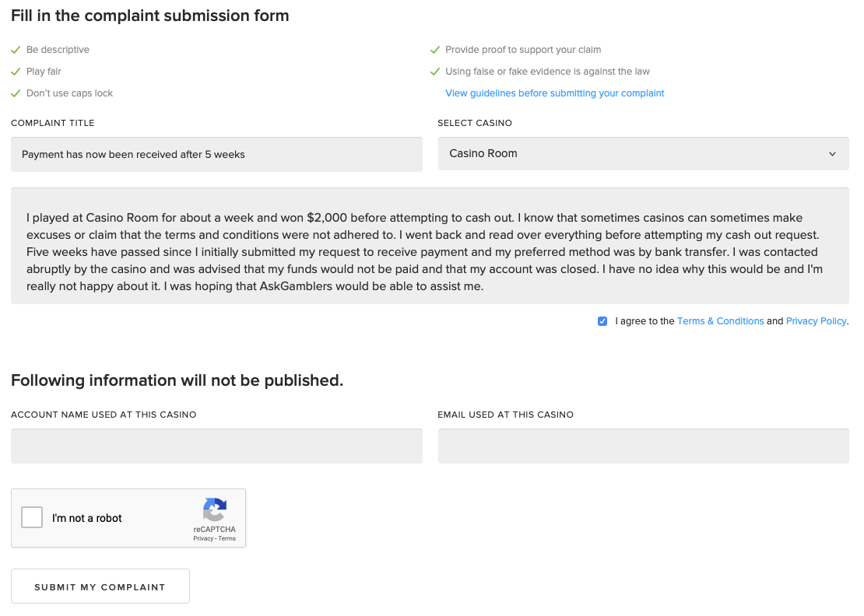The width and height of the screenshot is (864, 616).
Task: Click into the complaint description text area
Action: tap(430, 246)
